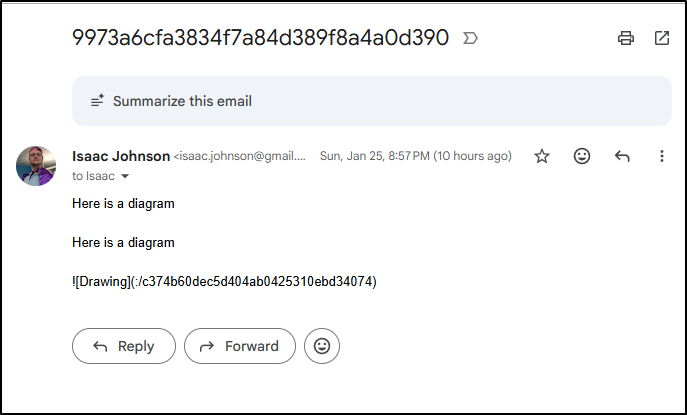
Task: Add emoji reaction from the message header
Action: click(x=582, y=156)
